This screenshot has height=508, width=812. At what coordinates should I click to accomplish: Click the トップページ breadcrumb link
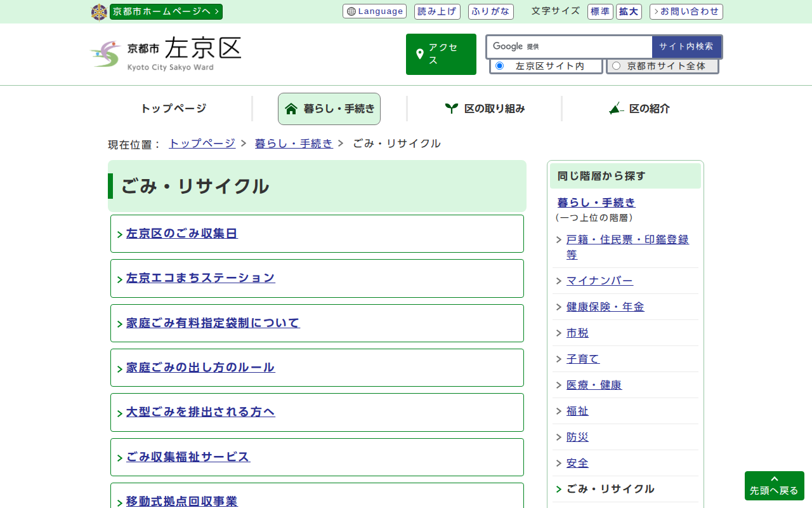pos(202,144)
